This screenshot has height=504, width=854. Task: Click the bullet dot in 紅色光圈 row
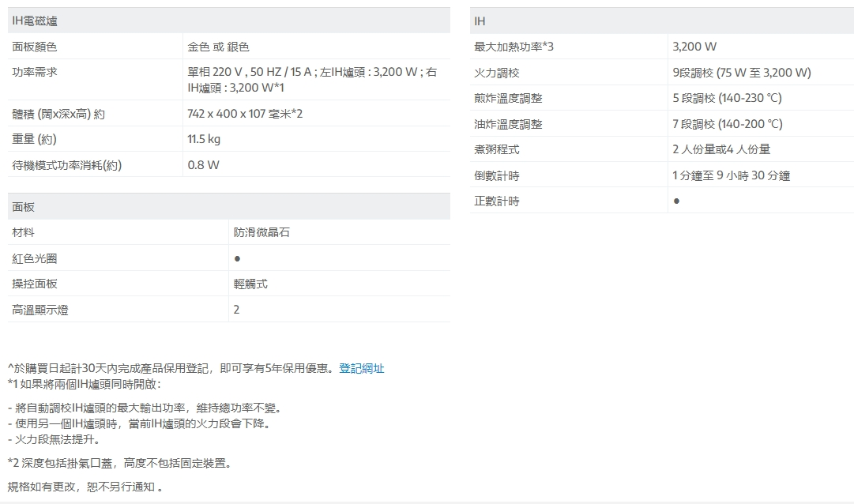click(237, 259)
